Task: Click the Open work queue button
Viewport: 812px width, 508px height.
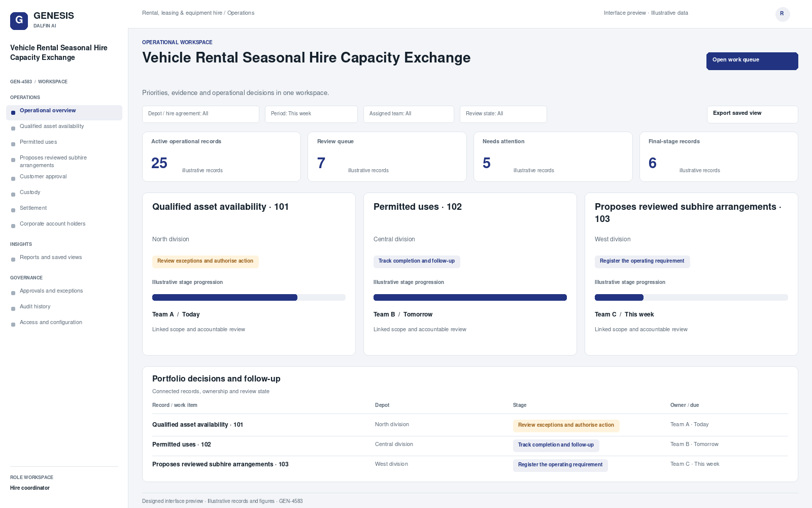Action: tap(752, 61)
